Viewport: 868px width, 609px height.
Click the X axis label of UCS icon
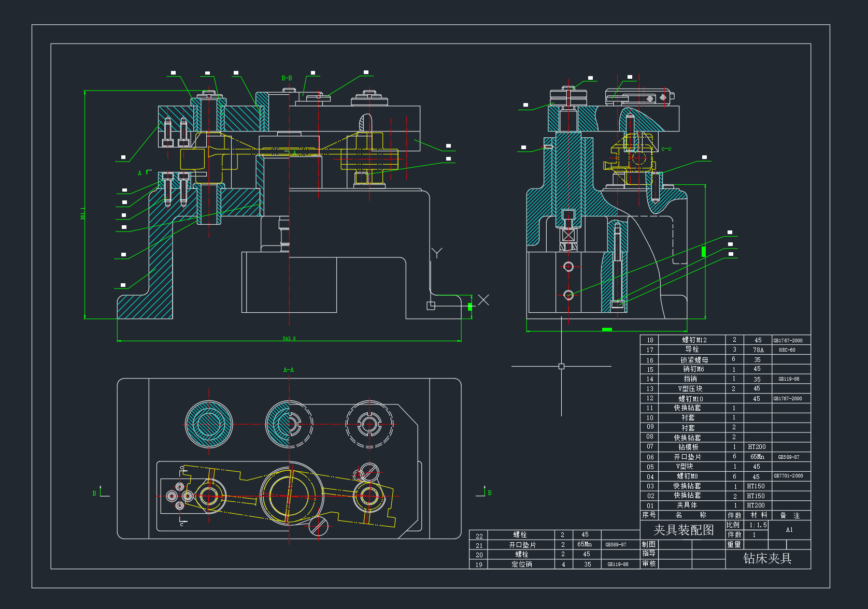click(483, 300)
